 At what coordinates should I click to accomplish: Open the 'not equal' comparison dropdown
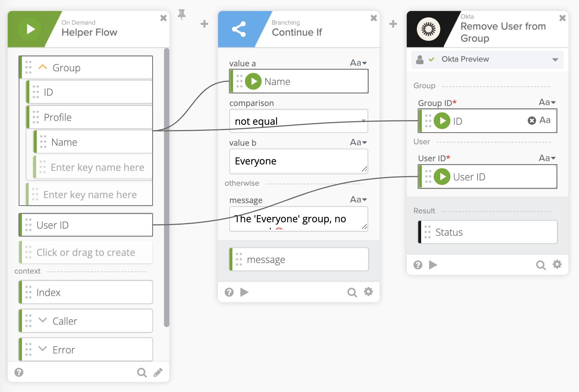298,121
